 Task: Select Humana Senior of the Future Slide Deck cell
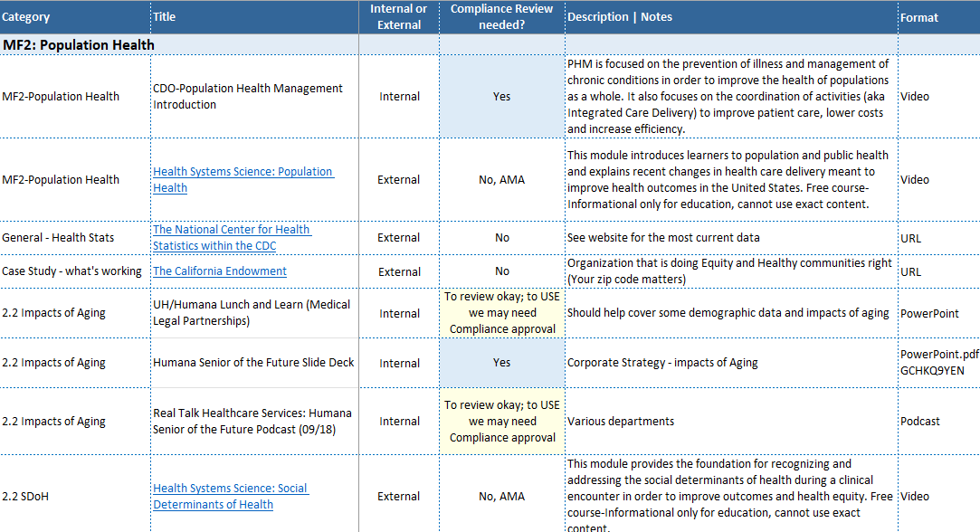(254, 363)
